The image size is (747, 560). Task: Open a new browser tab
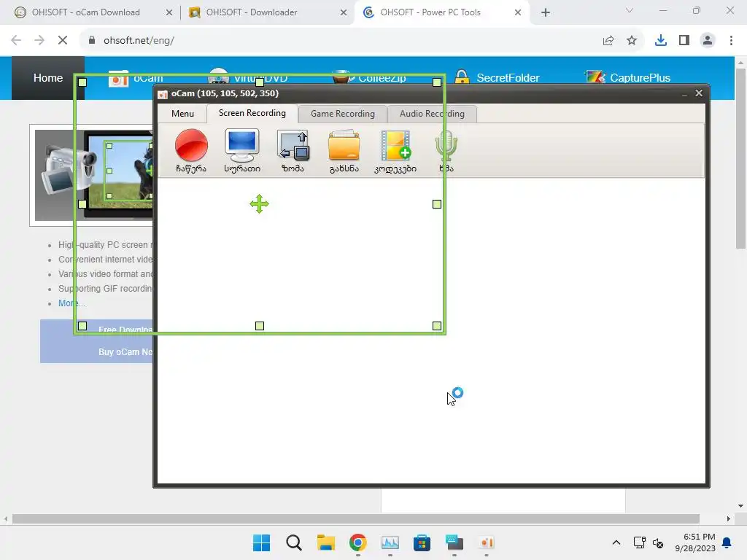(x=546, y=12)
